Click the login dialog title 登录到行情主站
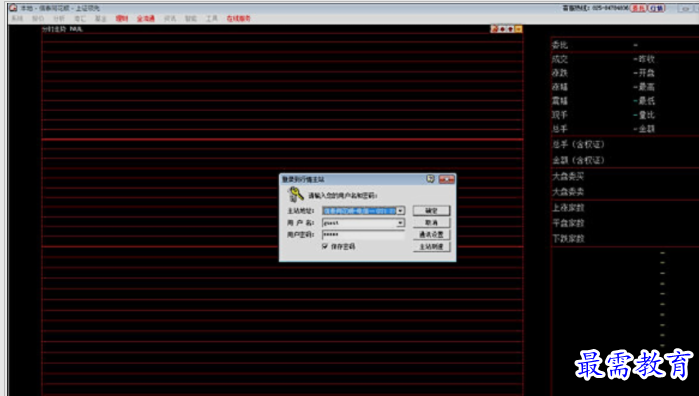 [303, 179]
